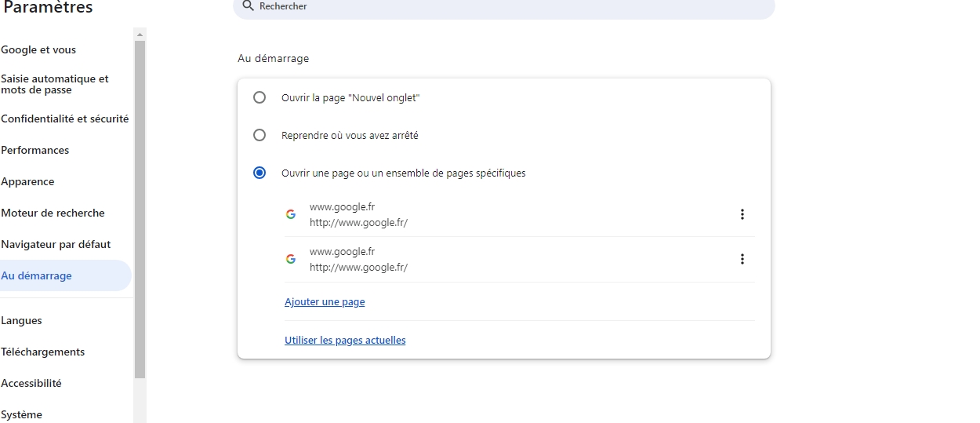Click the Rechercher settings search field
The image size is (980, 423).
pos(510,6)
